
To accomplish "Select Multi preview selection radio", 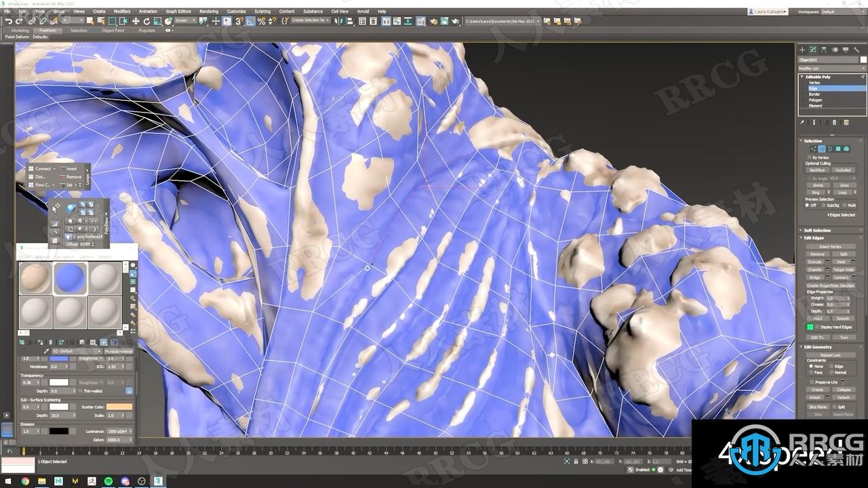I will click(843, 205).
